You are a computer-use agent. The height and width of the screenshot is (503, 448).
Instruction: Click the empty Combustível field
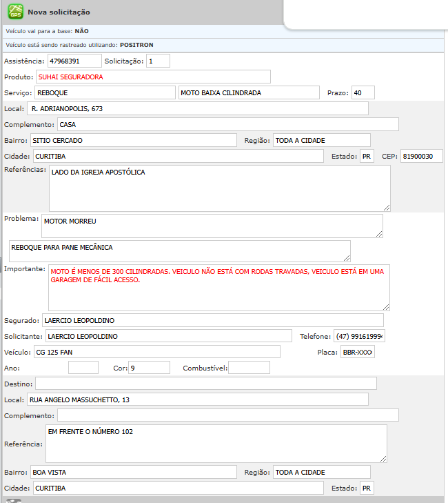coord(249,368)
